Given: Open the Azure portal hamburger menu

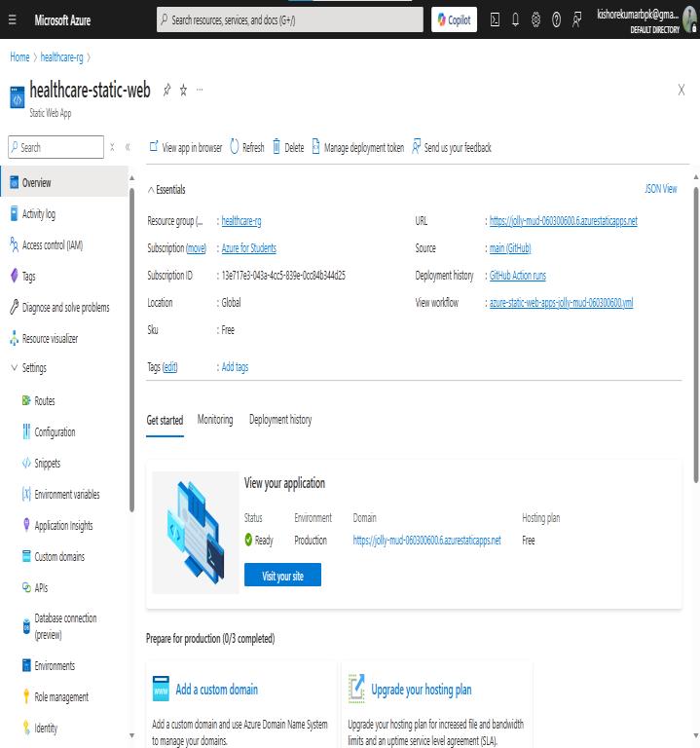Looking at the screenshot, I should point(13,20).
